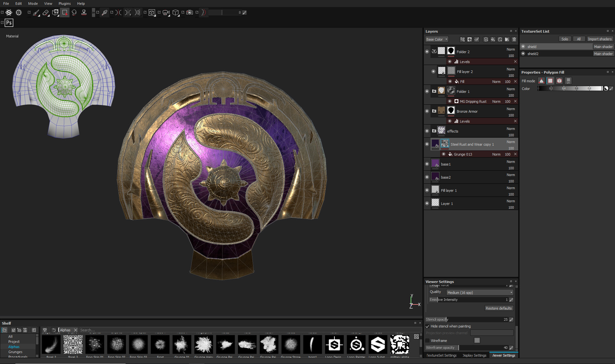The image size is (615, 364).
Task: Toggle the Wireframe checkbox
Action: click(428, 341)
